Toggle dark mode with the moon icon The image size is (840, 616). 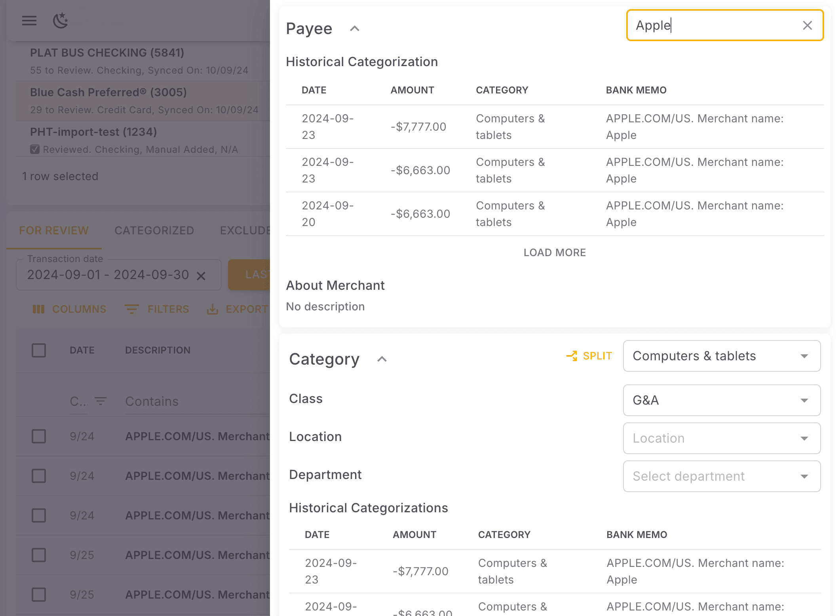tap(61, 21)
